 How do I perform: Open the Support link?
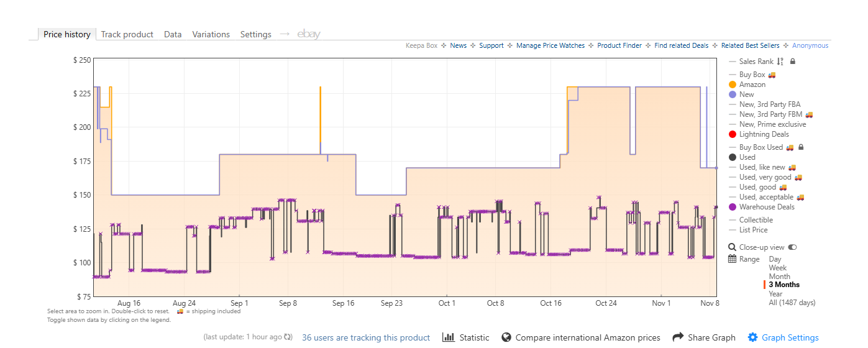click(491, 45)
